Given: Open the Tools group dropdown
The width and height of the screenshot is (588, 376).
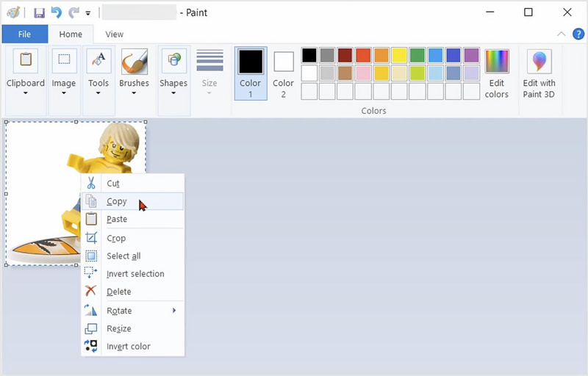Looking at the screenshot, I should [98, 93].
